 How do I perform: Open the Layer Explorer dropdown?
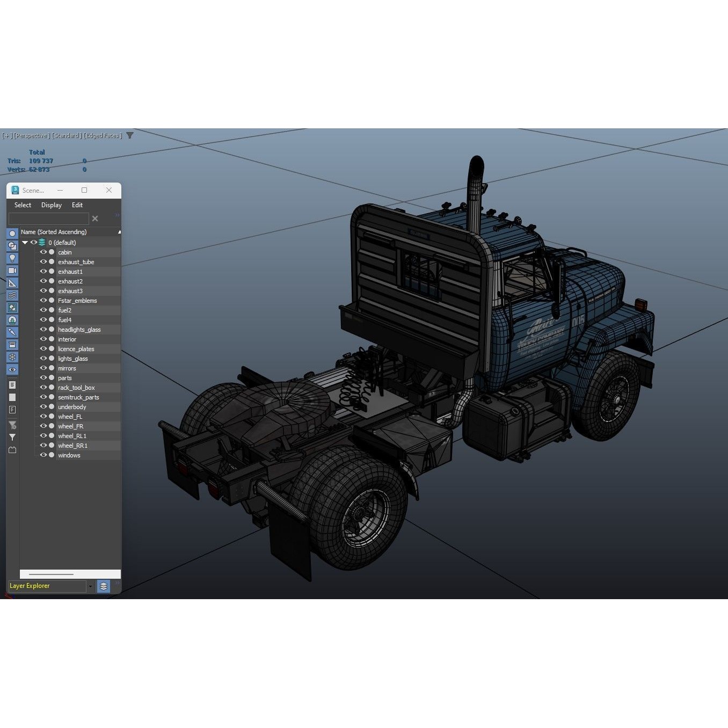point(90,586)
